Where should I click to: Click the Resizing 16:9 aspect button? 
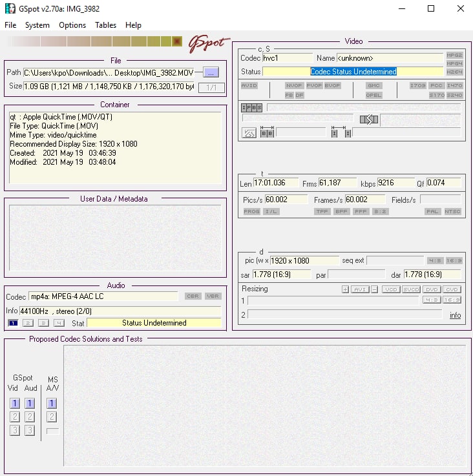(x=452, y=300)
